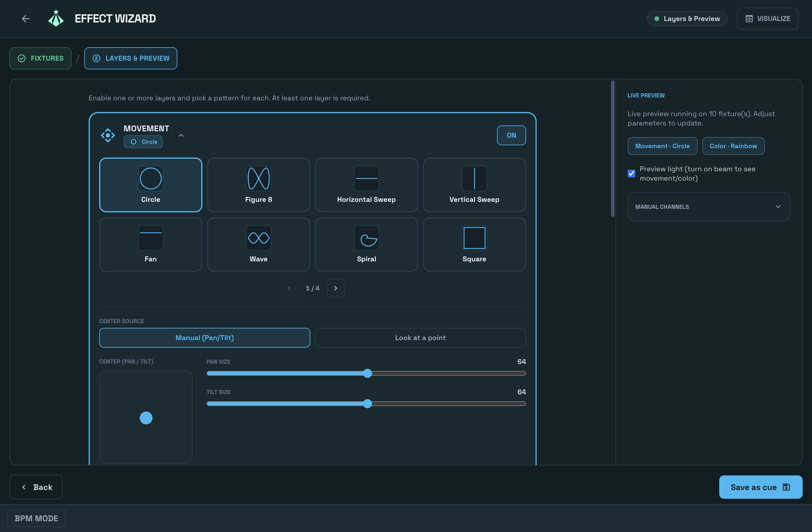
Task: Click the Tilt Size value 64
Action: point(521,392)
